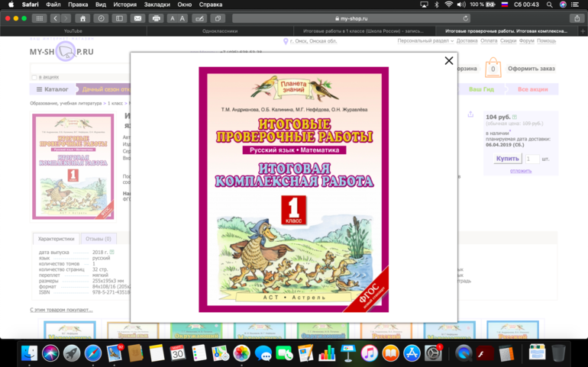
Task: Switch to the Одноклассники tab
Action: click(220, 31)
